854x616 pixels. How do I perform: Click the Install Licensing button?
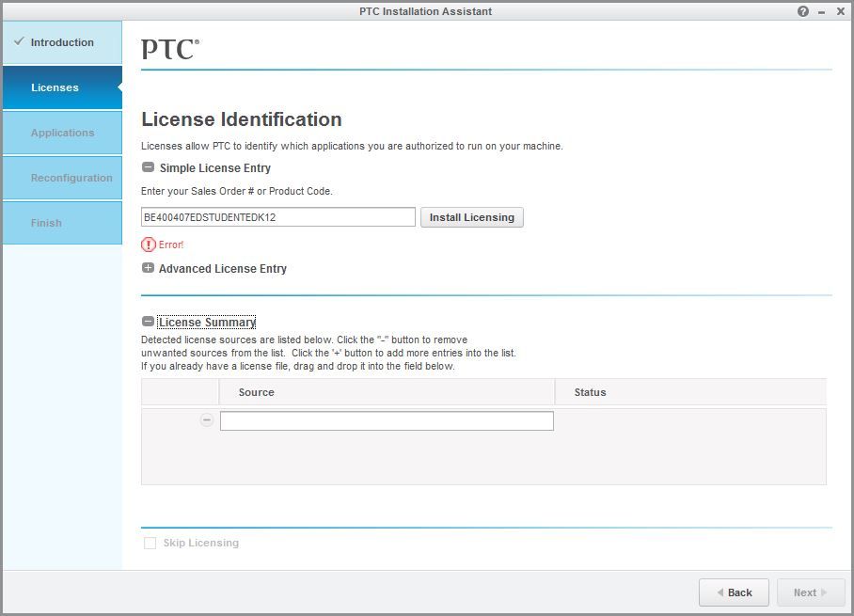[471, 217]
